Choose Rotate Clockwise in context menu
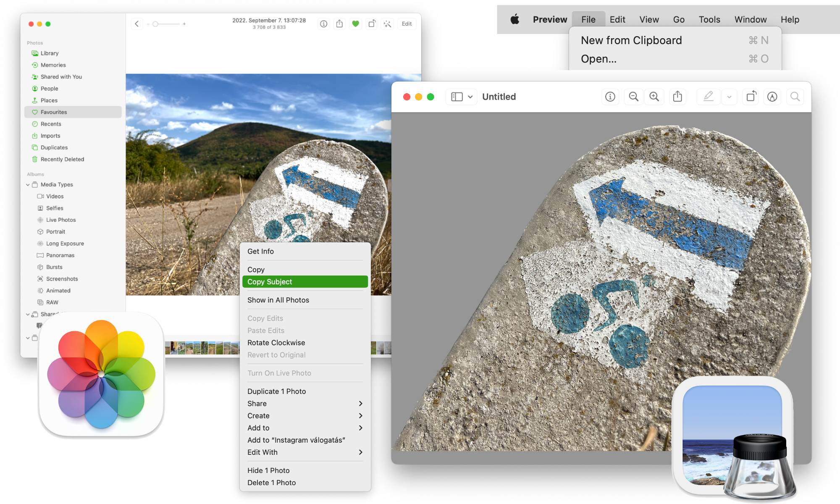The image size is (840, 504). click(305, 343)
